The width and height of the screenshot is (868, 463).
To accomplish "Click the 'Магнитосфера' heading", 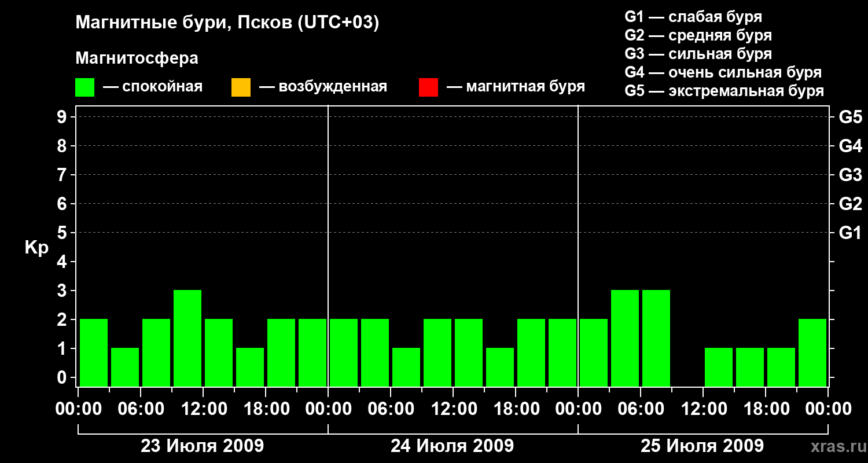I will click(x=137, y=58).
